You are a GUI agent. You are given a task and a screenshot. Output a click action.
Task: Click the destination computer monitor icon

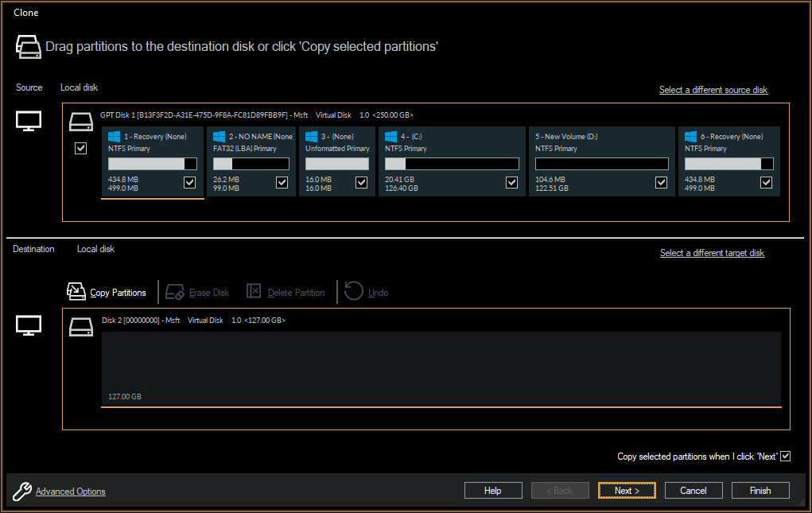pyautogui.click(x=29, y=326)
